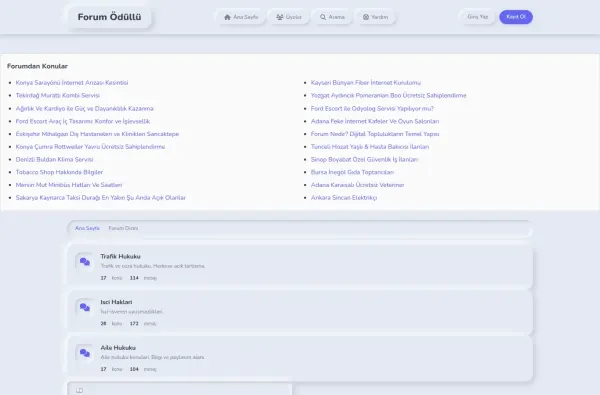Select Forum Dizini in the breadcrumb
This screenshot has height=395, width=600.
pos(123,228)
